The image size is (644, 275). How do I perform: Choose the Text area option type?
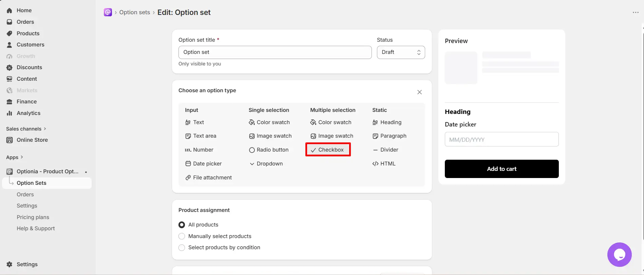point(201,136)
